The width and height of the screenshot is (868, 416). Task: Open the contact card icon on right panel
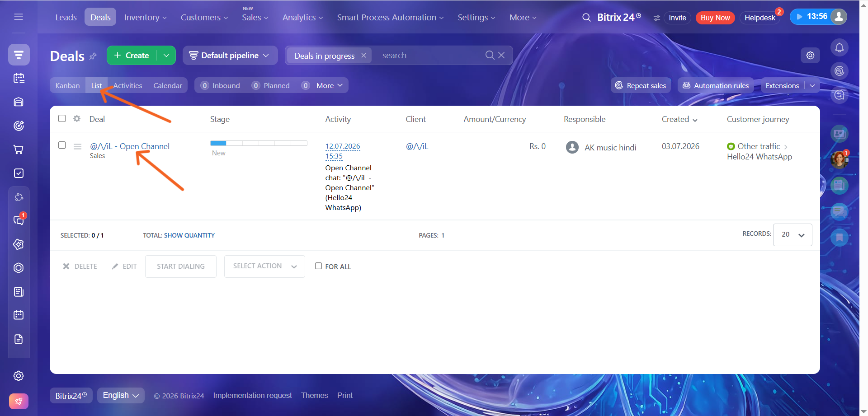840,134
